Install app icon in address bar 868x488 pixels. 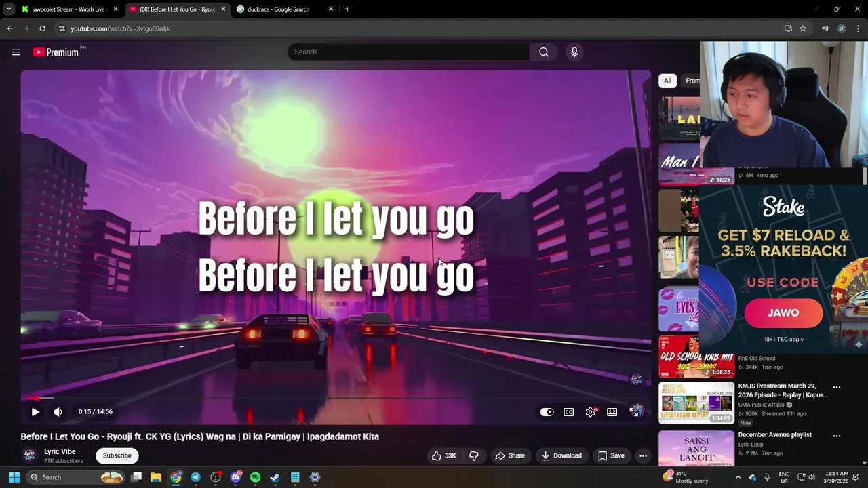pos(788,28)
